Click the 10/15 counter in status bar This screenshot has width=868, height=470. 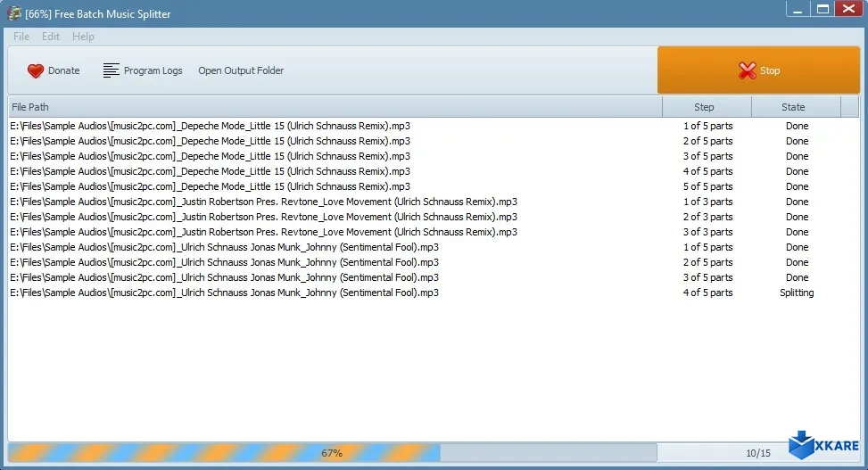pyautogui.click(x=758, y=453)
